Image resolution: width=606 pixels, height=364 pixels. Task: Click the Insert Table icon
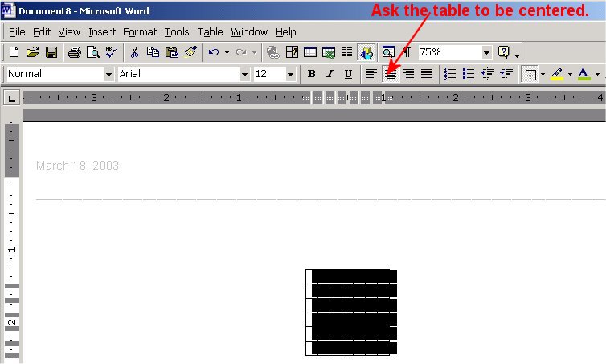pyautogui.click(x=310, y=52)
